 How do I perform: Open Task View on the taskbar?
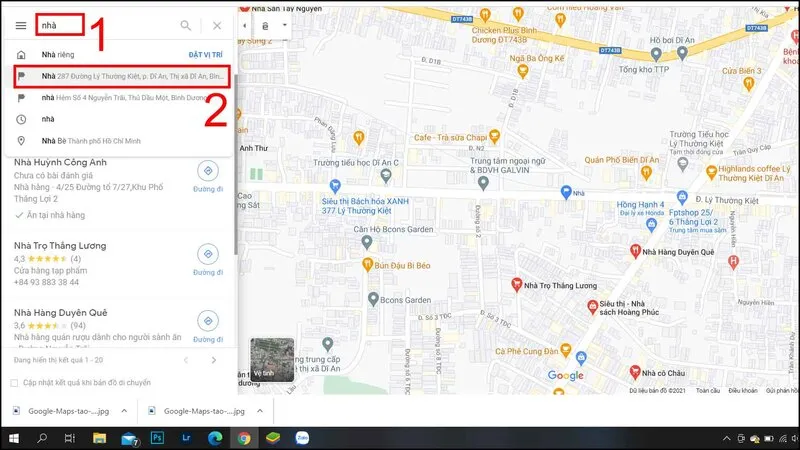click(70, 438)
